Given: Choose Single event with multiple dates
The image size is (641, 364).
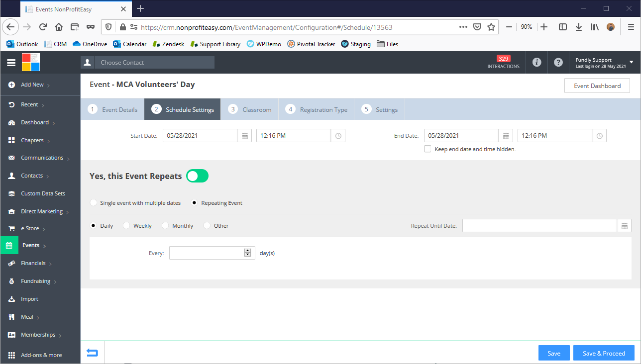Looking at the screenshot, I should coord(93,203).
